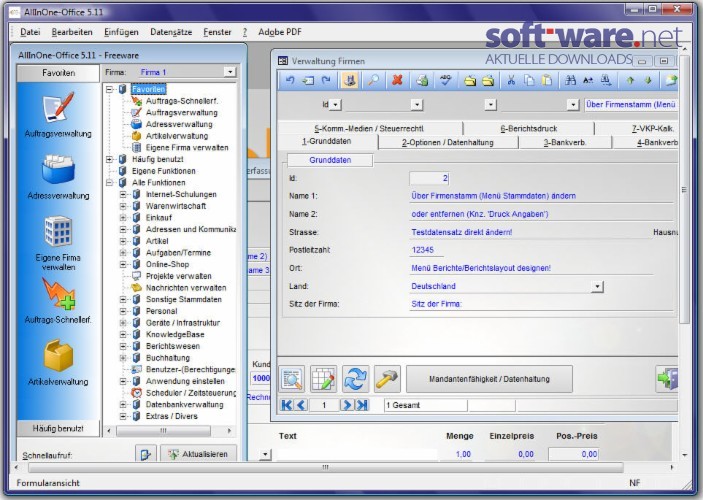Open the Land Deutschland dropdown arrow
The height and width of the screenshot is (500, 703).
pos(597,286)
